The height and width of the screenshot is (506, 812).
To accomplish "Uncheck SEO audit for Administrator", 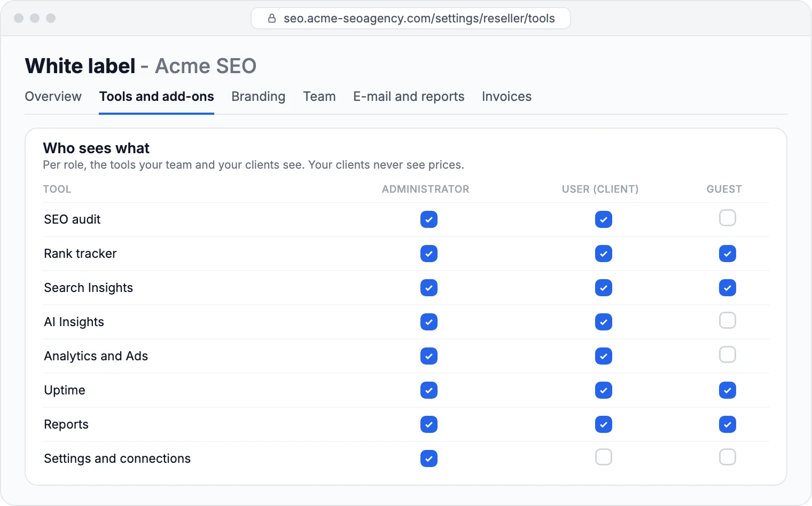I will click(x=429, y=219).
